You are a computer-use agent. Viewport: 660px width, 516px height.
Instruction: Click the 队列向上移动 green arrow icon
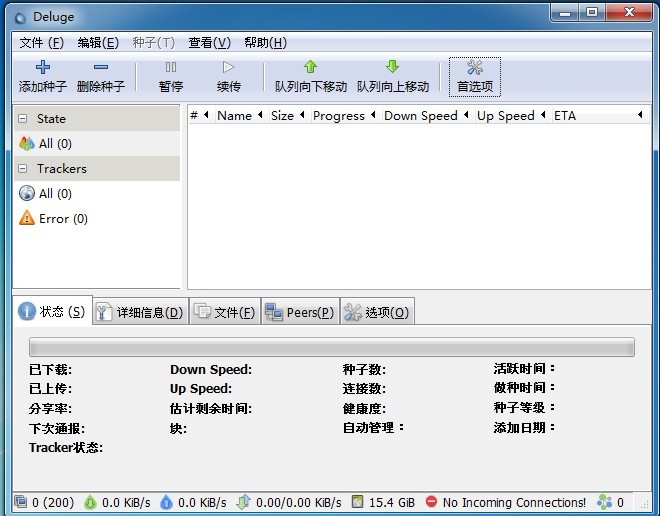click(392, 68)
